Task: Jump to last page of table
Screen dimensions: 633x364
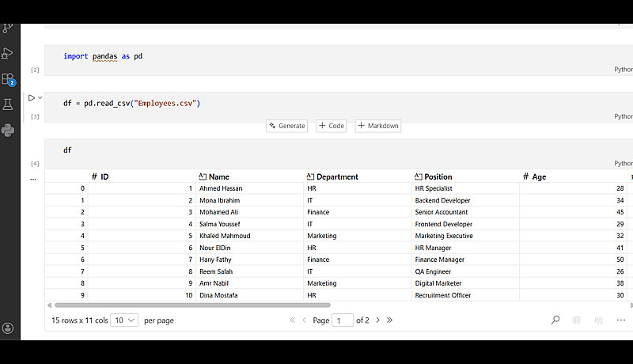Action: (389, 320)
